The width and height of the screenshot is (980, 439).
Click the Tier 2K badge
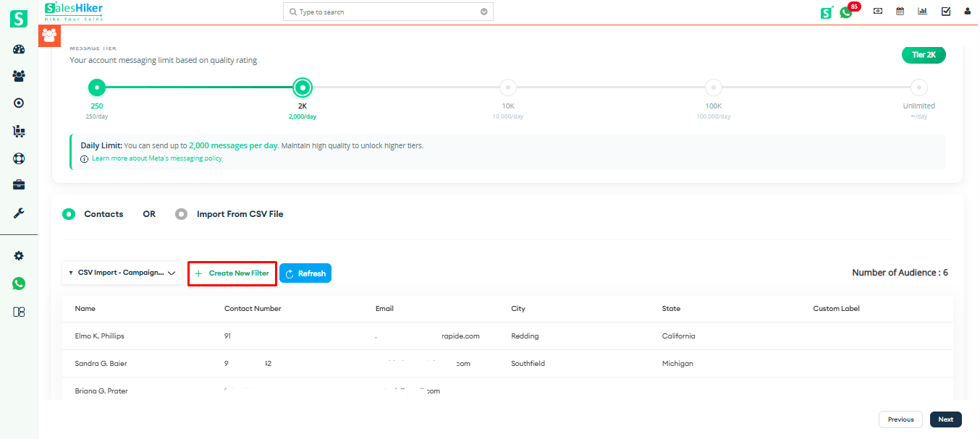924,54
